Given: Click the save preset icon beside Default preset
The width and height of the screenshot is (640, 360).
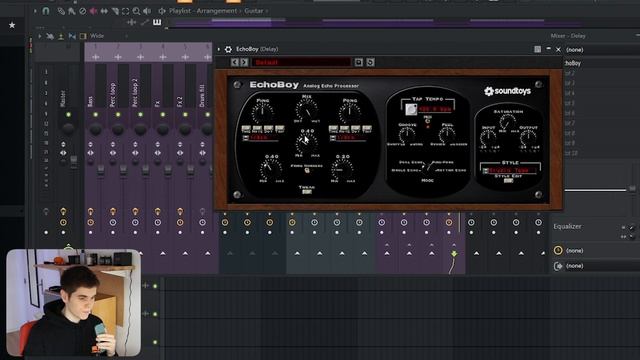Looking at the screenshot, I should pyautogui.click(x=358, y=62).
